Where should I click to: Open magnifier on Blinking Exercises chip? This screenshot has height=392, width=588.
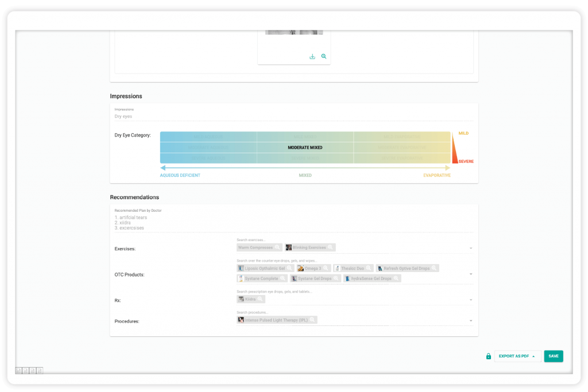pos(330,247)
